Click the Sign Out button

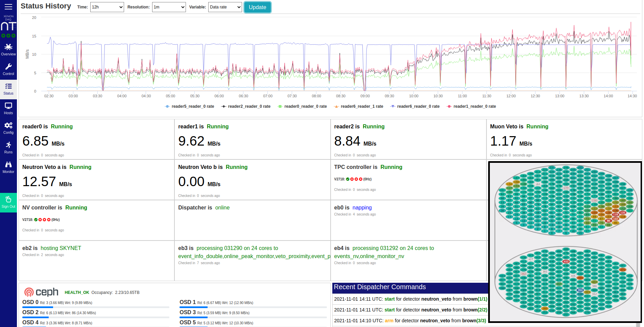8,202
